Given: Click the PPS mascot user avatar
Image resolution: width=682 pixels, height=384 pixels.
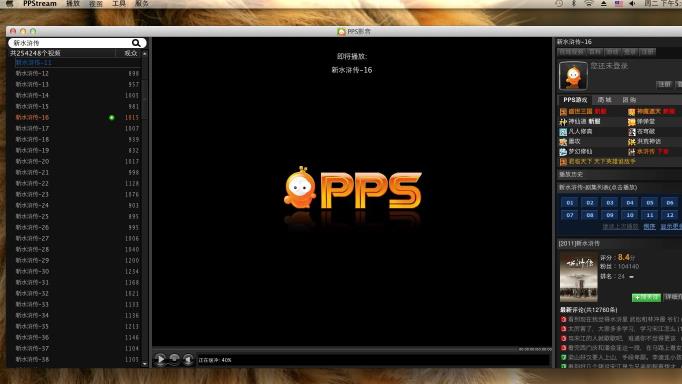Looking at the screenshot, I should (x=573, y=76).
